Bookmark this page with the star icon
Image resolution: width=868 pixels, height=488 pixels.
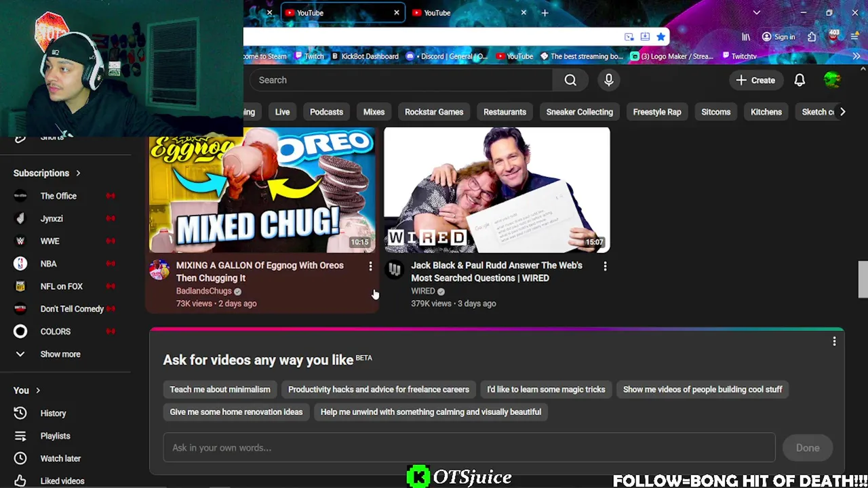coord(660,37)
